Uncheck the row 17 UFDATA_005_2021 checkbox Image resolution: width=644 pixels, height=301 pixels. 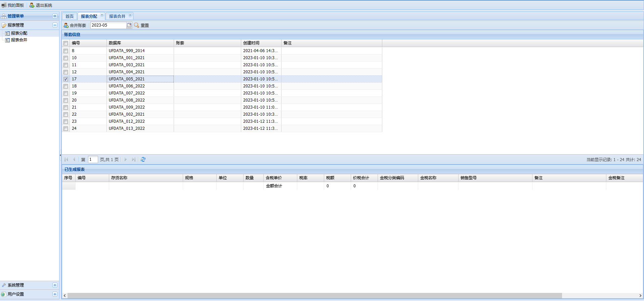66,79
